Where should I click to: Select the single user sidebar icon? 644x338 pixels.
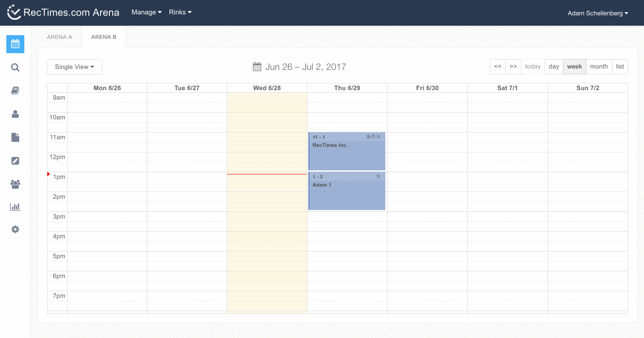pyautogui.click(x=15, y=114)
